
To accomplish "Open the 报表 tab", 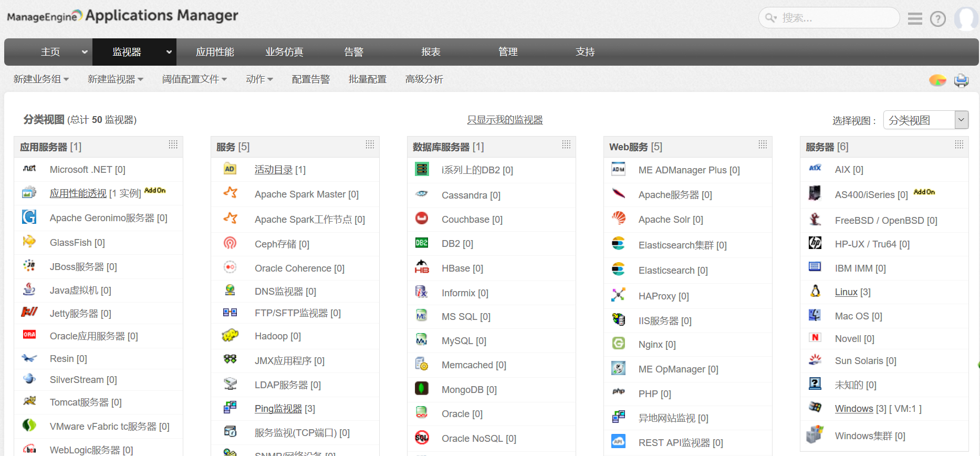I will (431, 52).
